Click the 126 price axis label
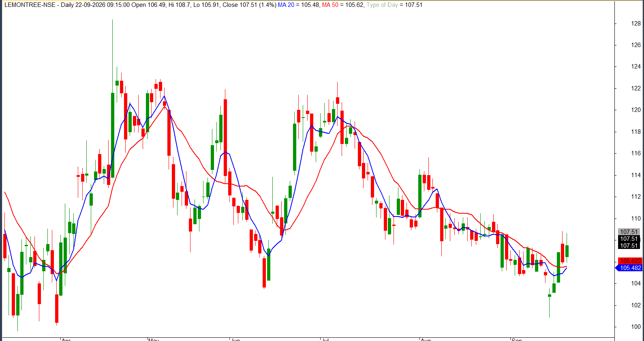The height and width of the screenshot is (341, 644). 635,45
